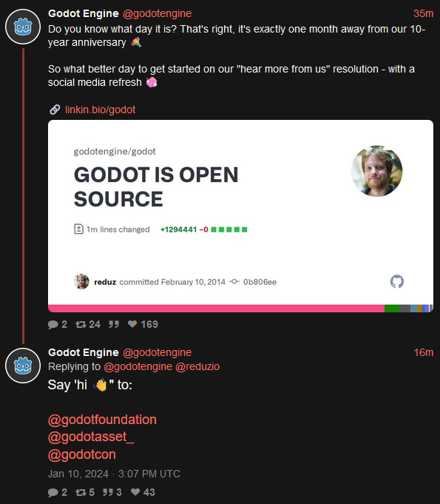Viewport: 440px width, 504px height.
Task: Click the 35m timestamp on first post
Action: (x=423, y=13)
